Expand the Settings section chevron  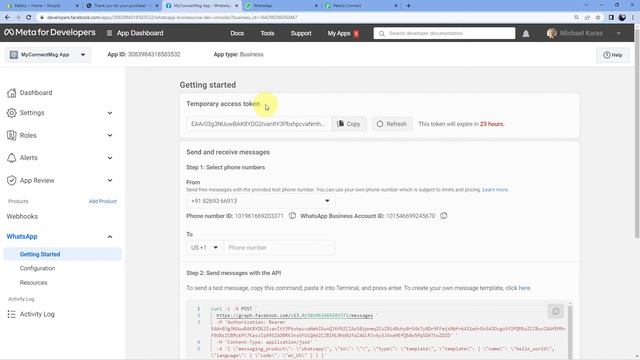110,113
